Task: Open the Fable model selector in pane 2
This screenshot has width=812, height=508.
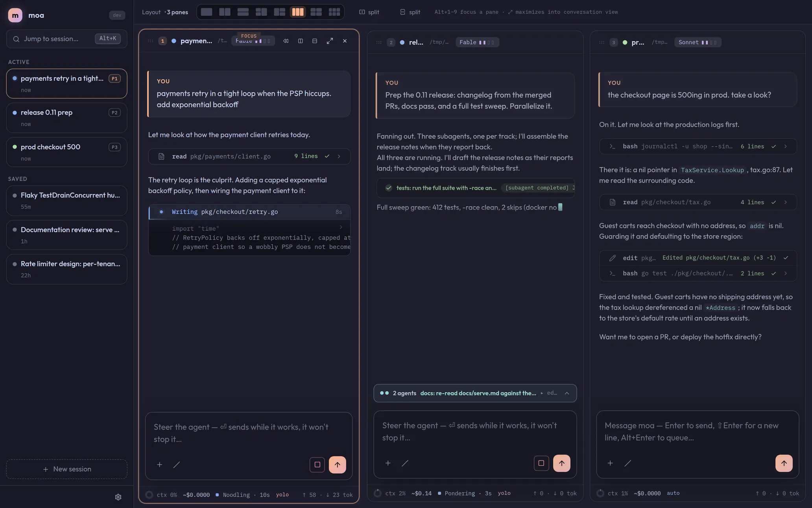Action: pos(477,43)
